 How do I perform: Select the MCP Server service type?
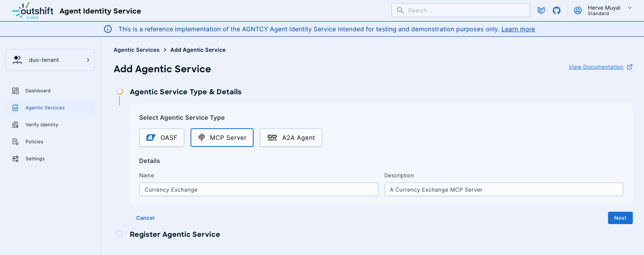pos(222,138)
